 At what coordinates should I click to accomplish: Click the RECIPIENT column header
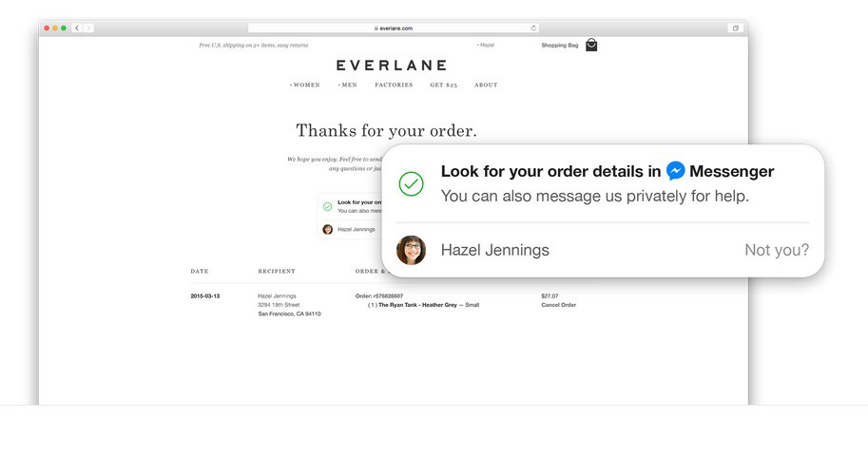(277, 271)
